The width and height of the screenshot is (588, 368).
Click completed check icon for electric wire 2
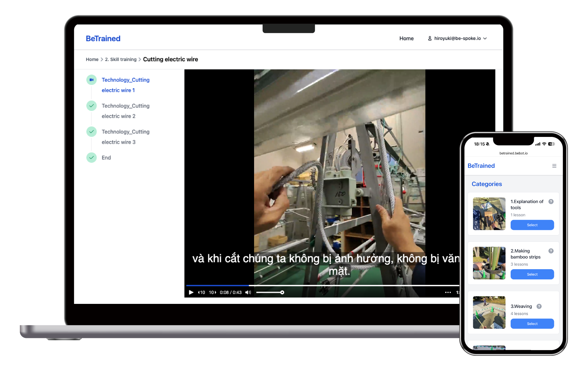coord(92,106)
